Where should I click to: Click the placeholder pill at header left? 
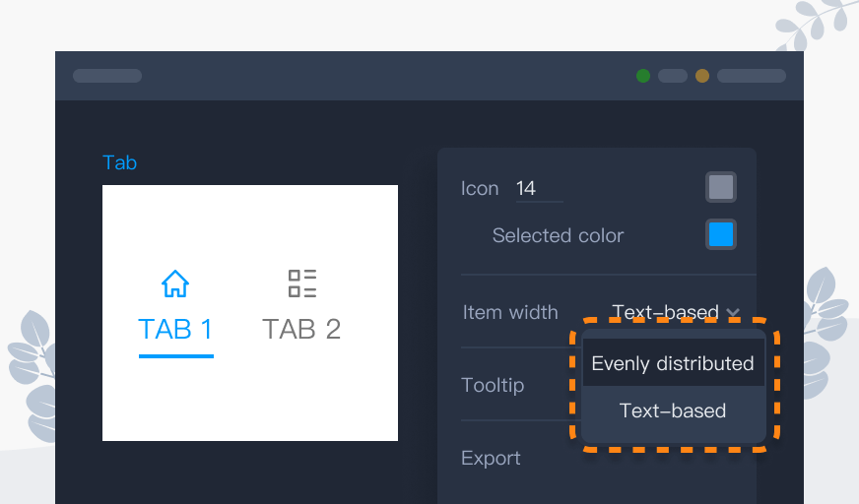click(107, 76)
